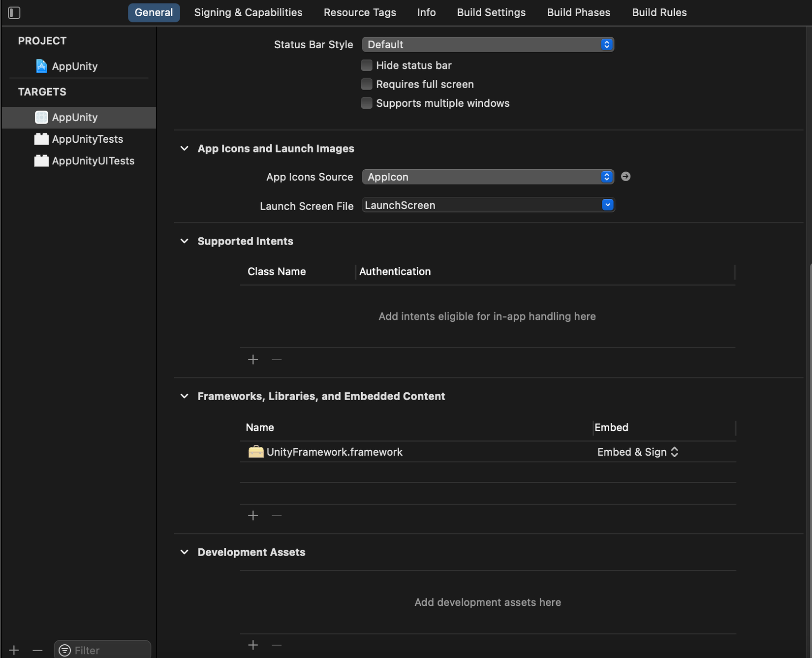Screen dimensions: 812x658
Task: Open the Signing & Capabilities tab
Action: point(248,13)
